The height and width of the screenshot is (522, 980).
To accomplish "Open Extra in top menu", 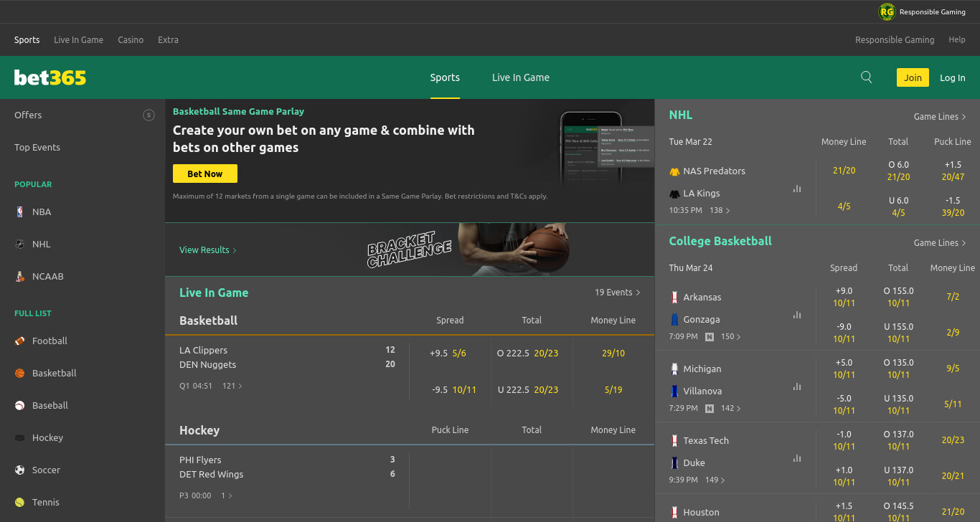I will click(168, 40).
